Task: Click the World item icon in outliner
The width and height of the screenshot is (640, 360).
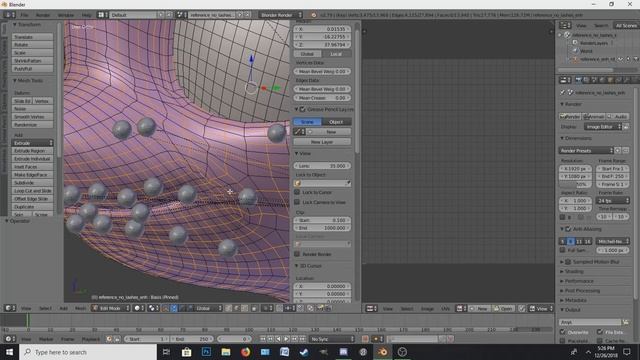Action: 575,51
